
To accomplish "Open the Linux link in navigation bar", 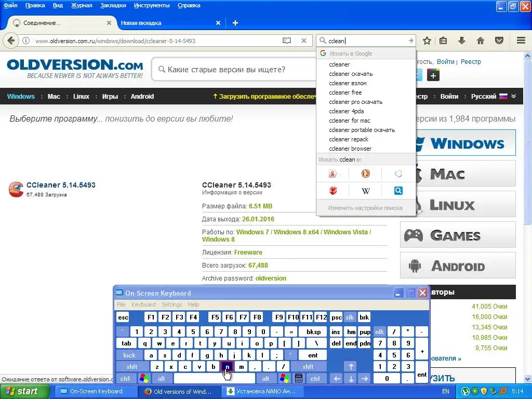I will click(x=81, y=96).
